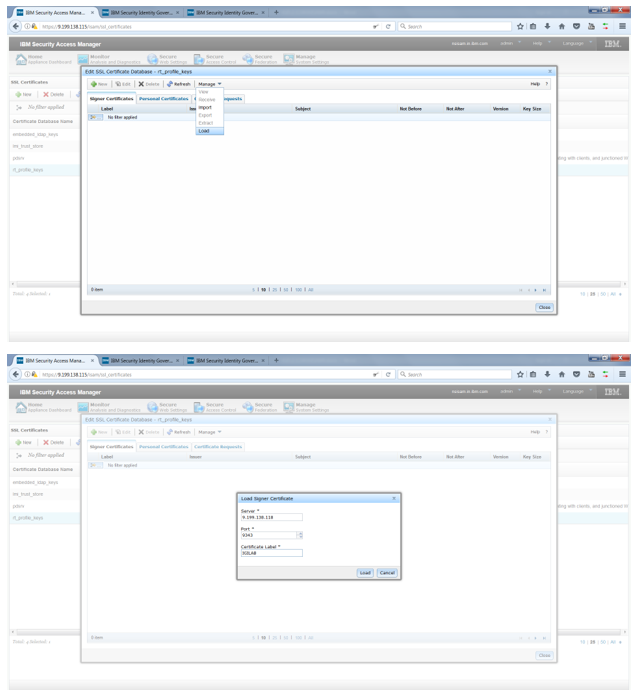Click the Port spinner arrows in Load Signer Certificate

[300, 535]
